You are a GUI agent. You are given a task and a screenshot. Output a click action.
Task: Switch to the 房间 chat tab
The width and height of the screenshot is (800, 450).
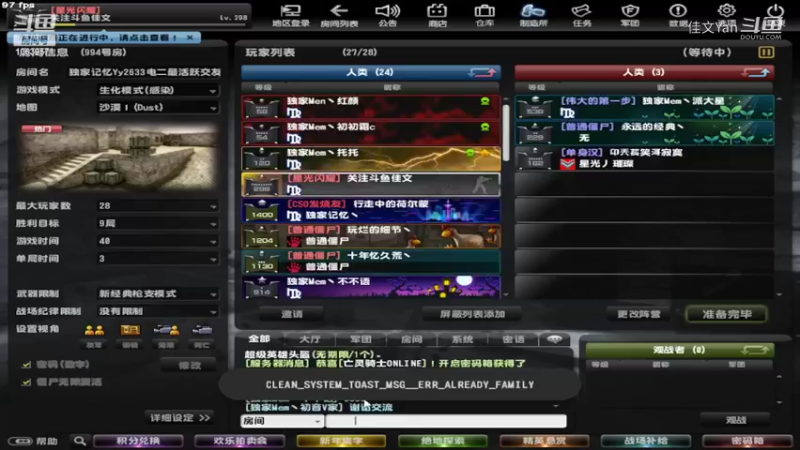point(412,339)
